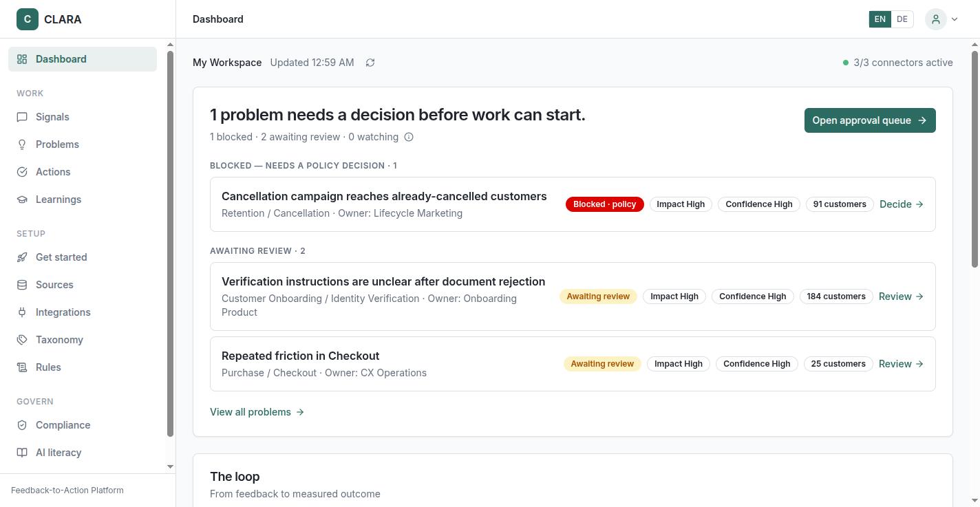Go to Integrations in sidebar
The image size is (980, 507).
coord(83,312)
